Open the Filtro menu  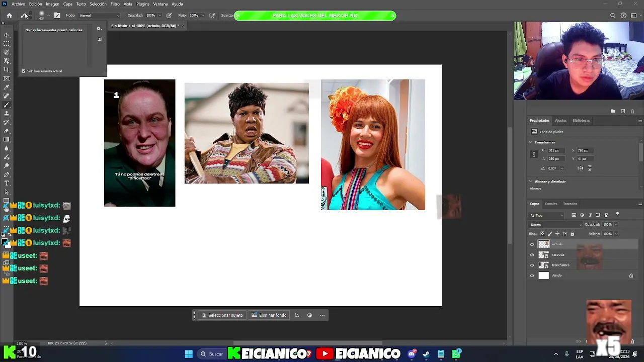click(x=115, y=4)
